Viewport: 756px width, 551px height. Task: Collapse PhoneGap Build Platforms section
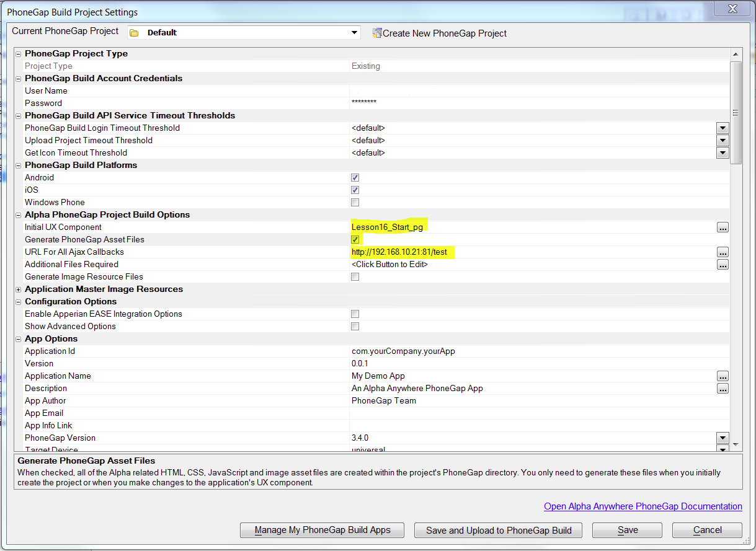point(19,165)
